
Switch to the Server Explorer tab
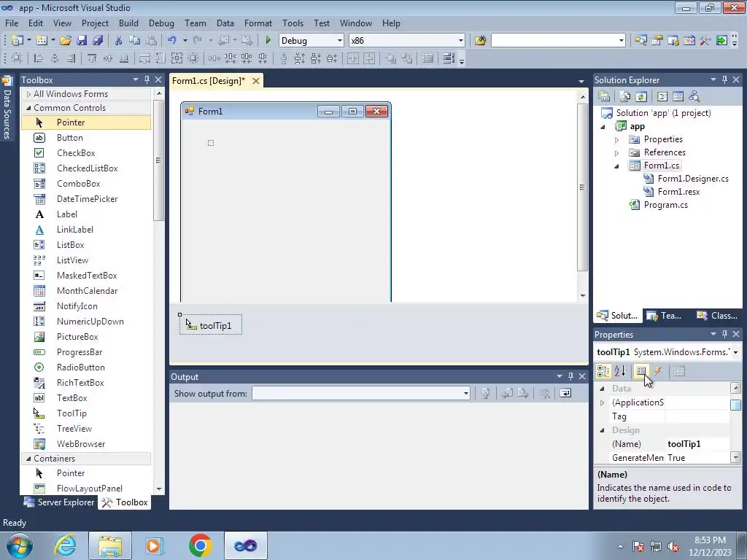[59, 502]
